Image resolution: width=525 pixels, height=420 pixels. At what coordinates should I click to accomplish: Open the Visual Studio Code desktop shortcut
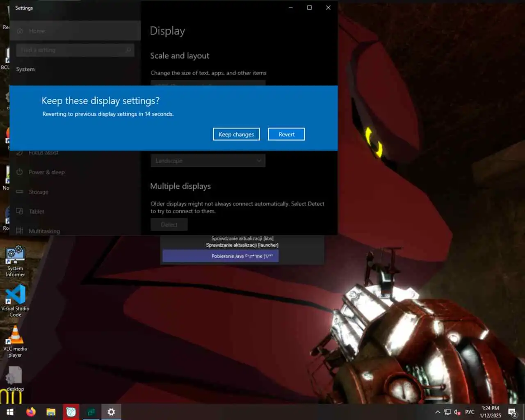pyautogui.click(x=15, y=301)
